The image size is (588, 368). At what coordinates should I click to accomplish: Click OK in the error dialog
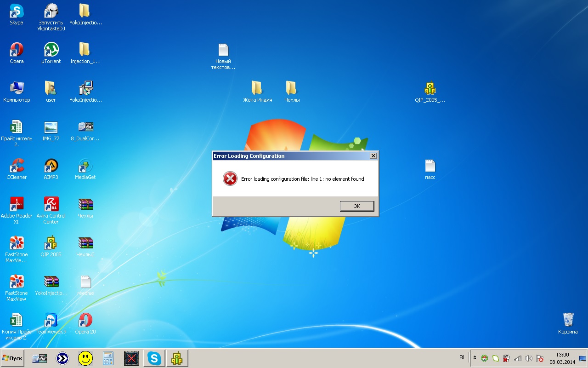click(356, 206)
